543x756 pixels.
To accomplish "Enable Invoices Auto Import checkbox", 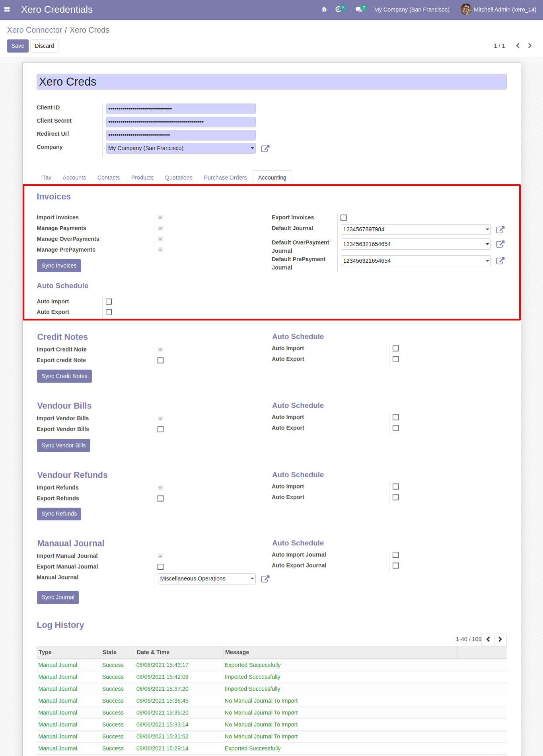I will (x=109, y=302).
